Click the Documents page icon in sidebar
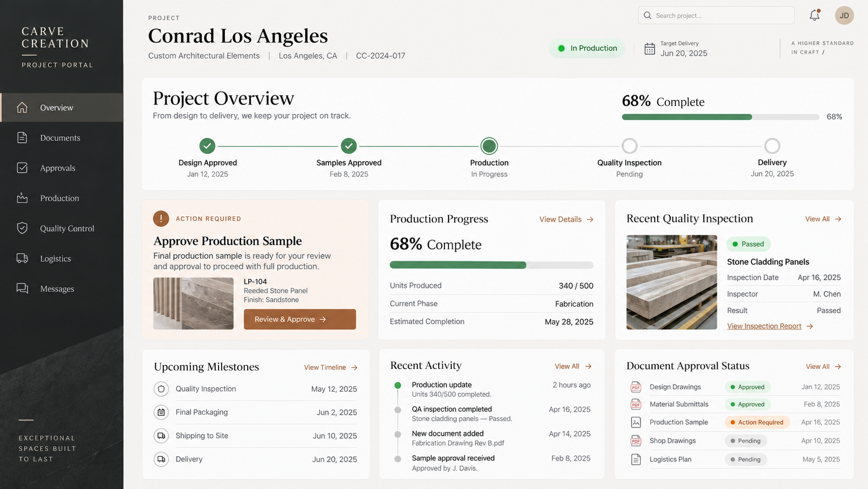 pyautogui.click(x=22, y=138)
